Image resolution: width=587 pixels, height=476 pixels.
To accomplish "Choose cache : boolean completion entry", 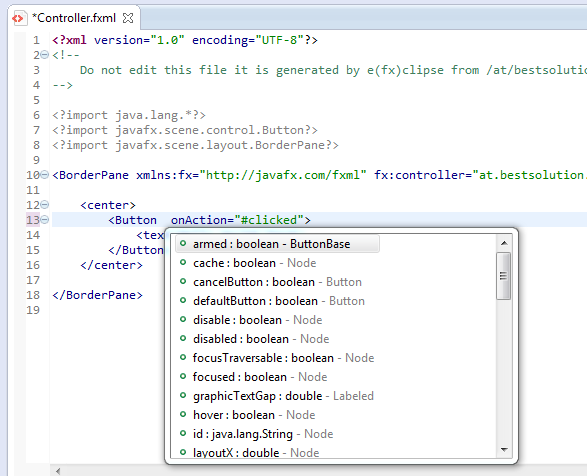I will coord(255,263).
